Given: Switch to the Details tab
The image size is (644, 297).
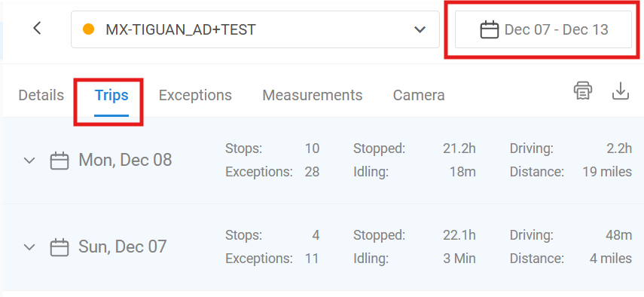Looking at the screenshot, I should point(41,95).
